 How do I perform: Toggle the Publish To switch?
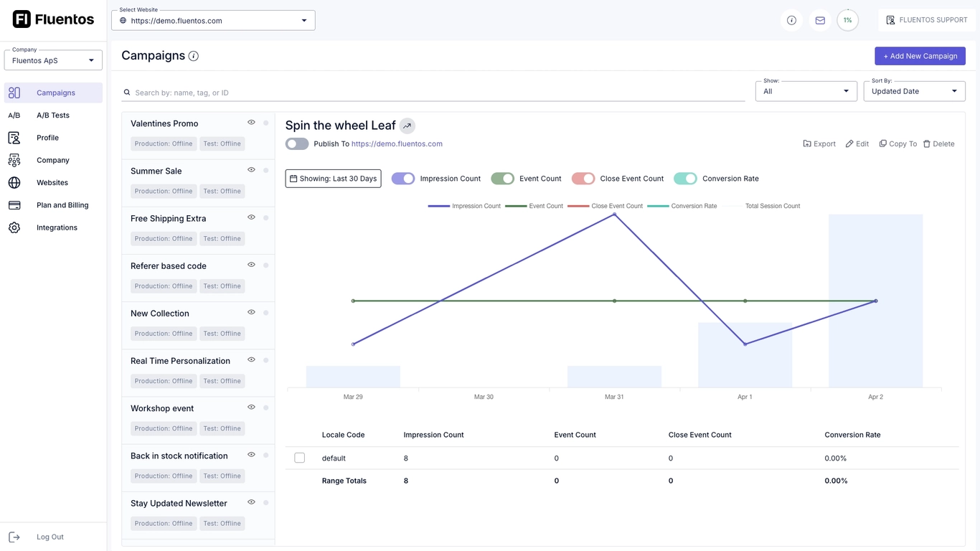(297, 143)
